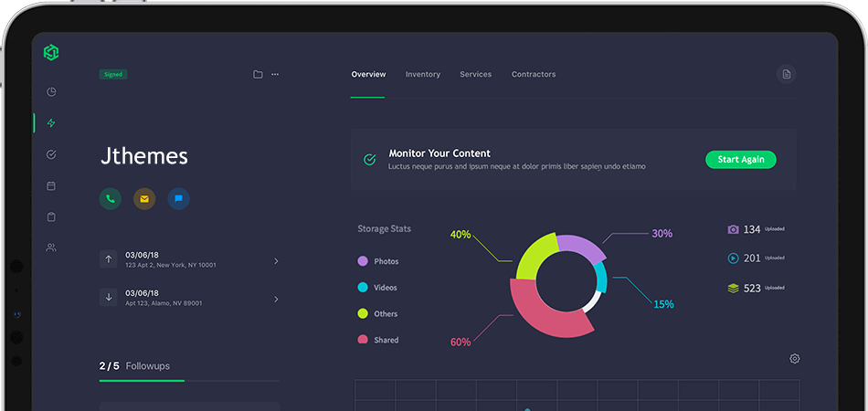
Task: Click the document icon at top right
Action: 787,74
